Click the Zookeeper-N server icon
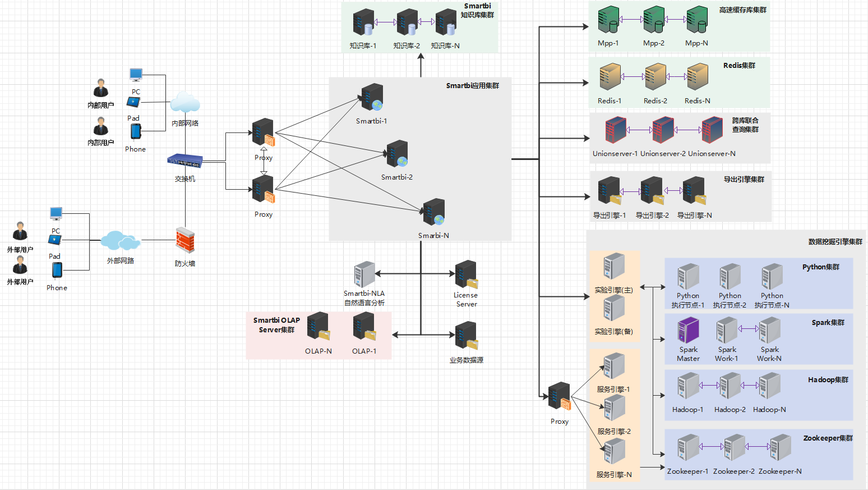868x490 pixels. [781, 448]
